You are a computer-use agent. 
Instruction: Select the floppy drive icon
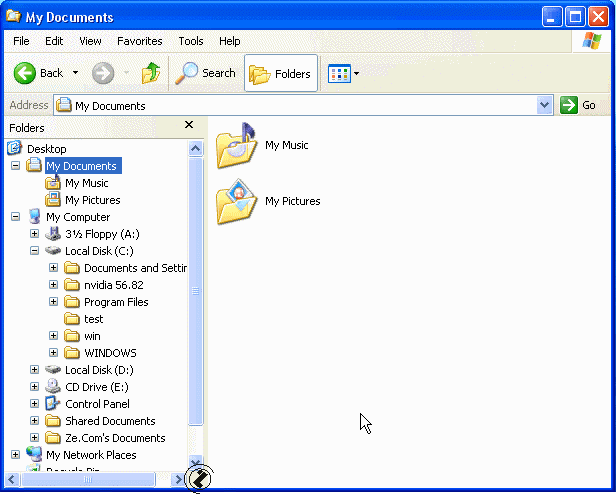click(x=53, y=233)
